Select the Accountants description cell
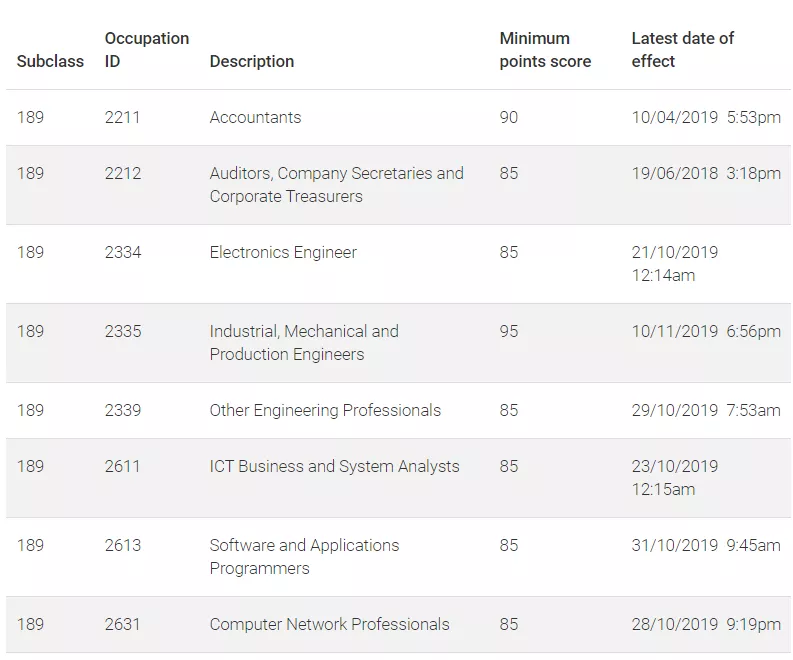The image size is (793, 660). [255, 117]
